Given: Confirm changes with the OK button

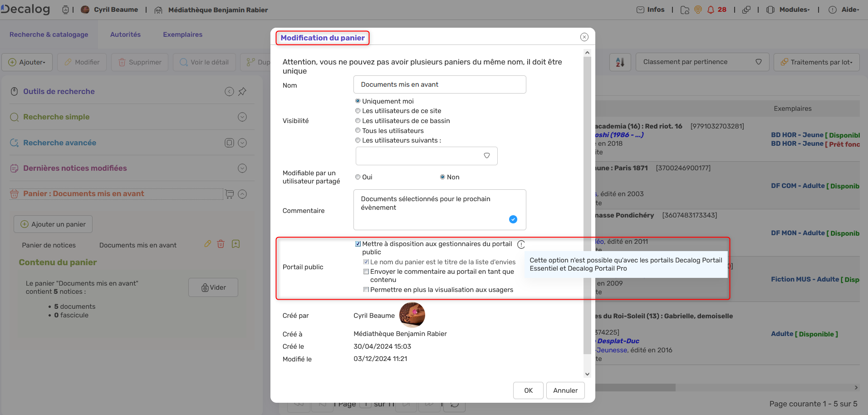Looking at the screenshot, I should click(x=528, y=390).
